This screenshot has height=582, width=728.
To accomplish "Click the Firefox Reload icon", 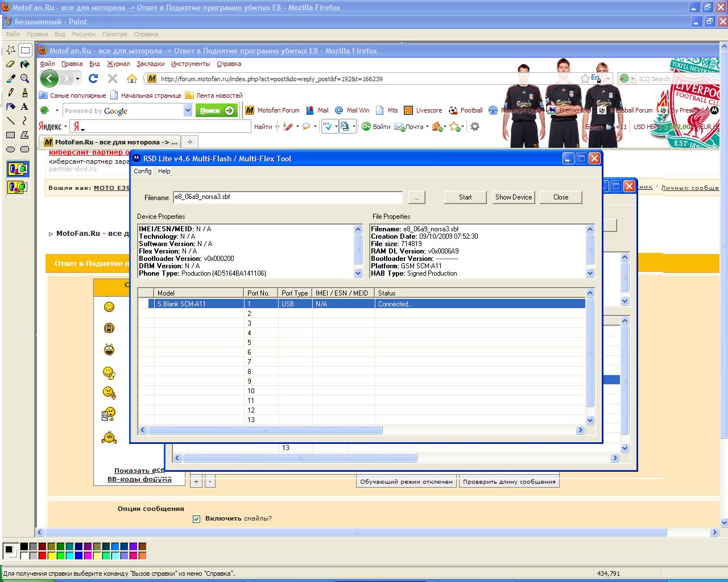I will point(93,78).
